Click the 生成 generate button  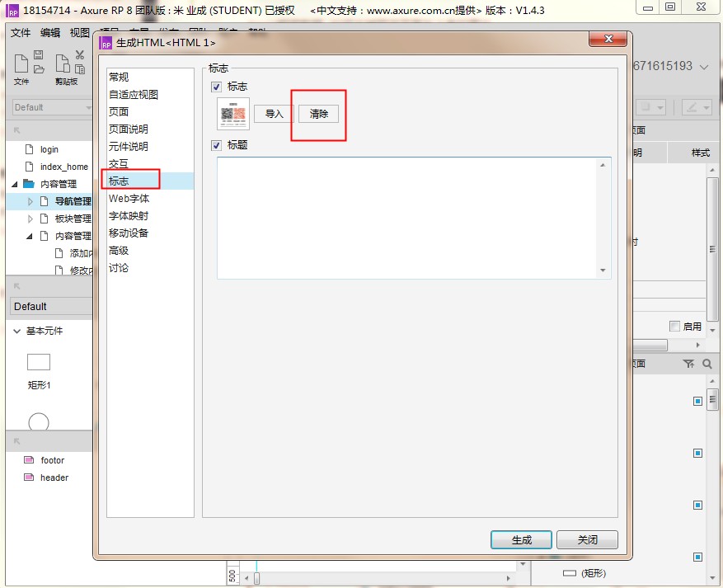[521, 540]
